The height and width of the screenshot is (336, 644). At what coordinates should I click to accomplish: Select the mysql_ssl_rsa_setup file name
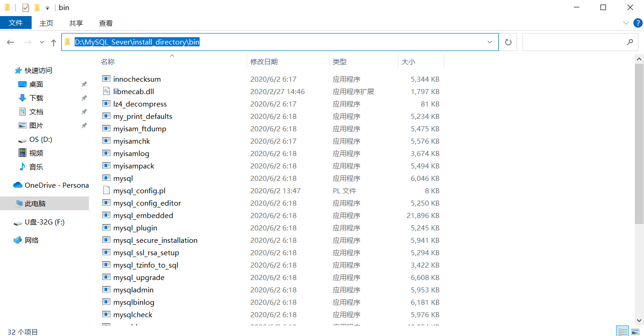pyautogui.click(x=146, y=252)
